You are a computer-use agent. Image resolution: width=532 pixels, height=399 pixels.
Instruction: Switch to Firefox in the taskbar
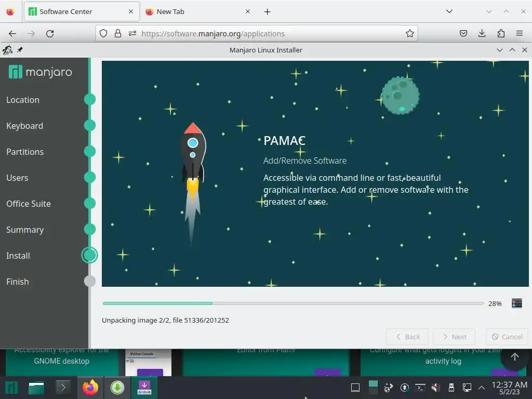click(90, 388)
